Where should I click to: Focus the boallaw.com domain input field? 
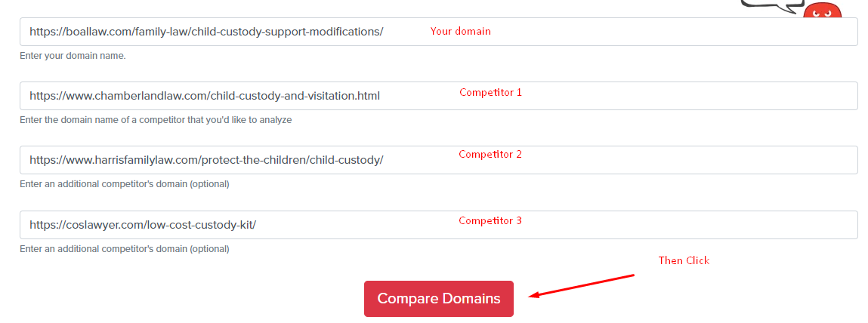(438, 32)
